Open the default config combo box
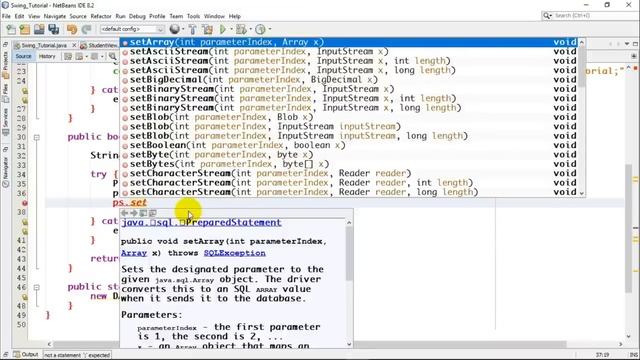 coord(132,29)
